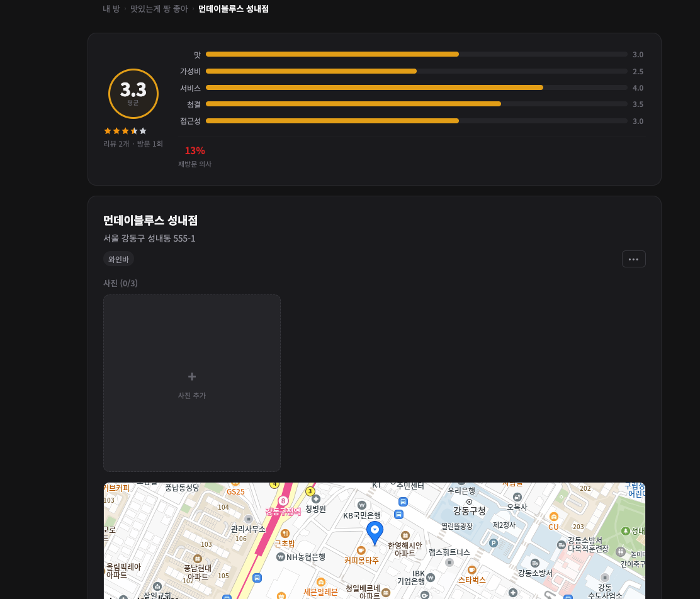Click the 리뷰 2개 · 방문 1회 text

click(x=133, y=143)
